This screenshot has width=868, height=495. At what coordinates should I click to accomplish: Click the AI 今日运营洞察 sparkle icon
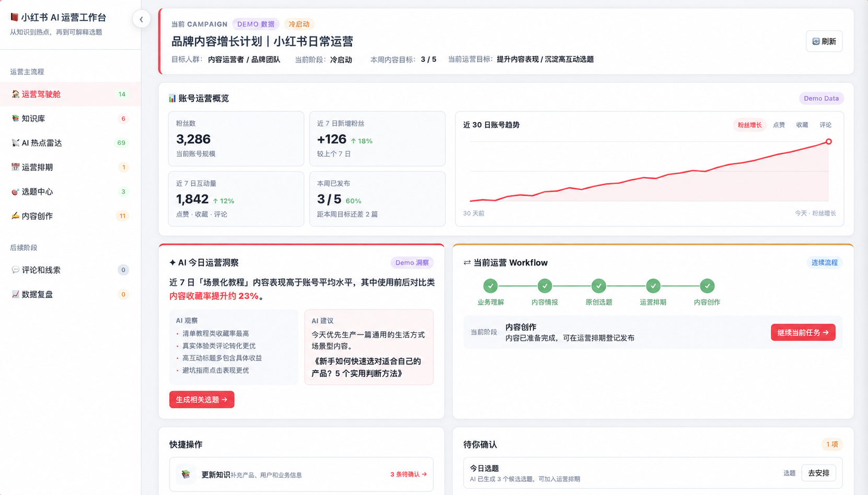[172, 262]
